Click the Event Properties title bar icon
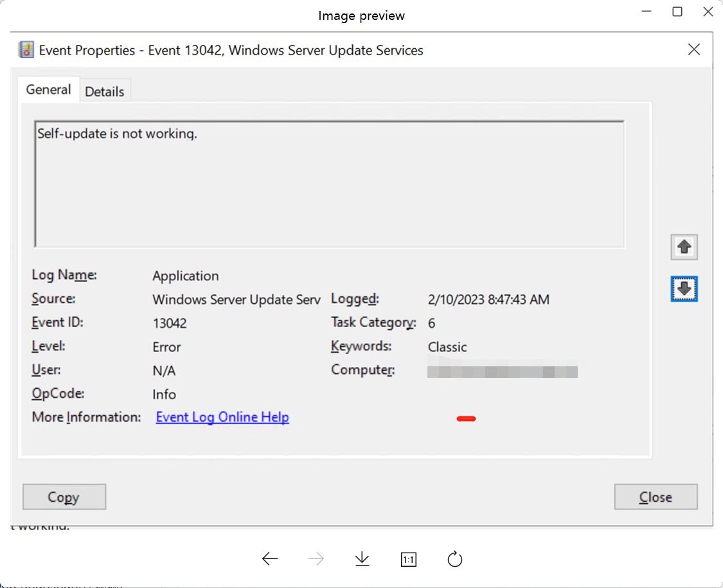Screen dimensions: 723x588 [x=26, y=49]
